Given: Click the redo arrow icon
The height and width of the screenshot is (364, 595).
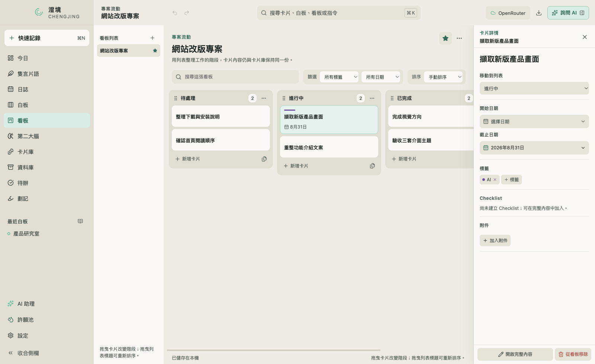Looking at the screenshot, I should pos(187,13).
